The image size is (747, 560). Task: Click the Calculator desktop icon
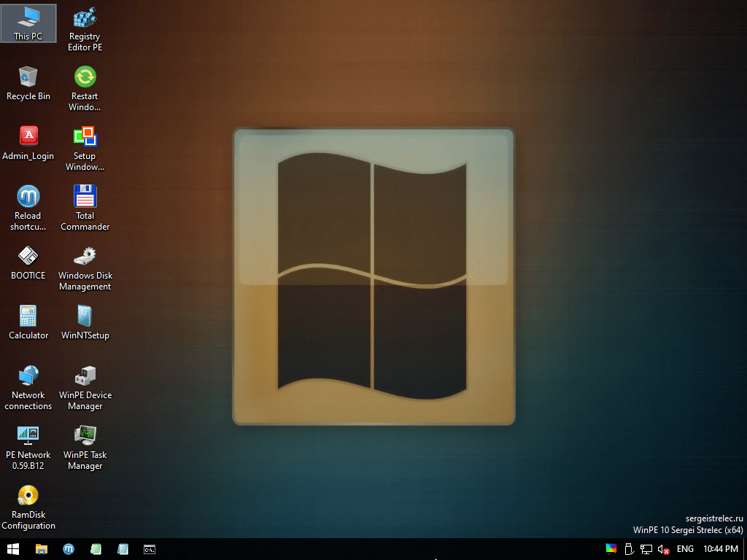pyautogui.click(x=28, y=316)
